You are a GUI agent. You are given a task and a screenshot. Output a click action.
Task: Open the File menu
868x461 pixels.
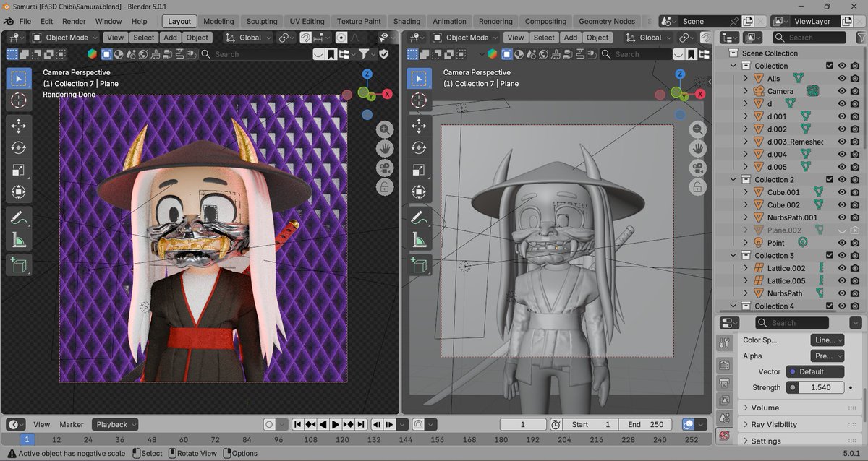point(25,21)
